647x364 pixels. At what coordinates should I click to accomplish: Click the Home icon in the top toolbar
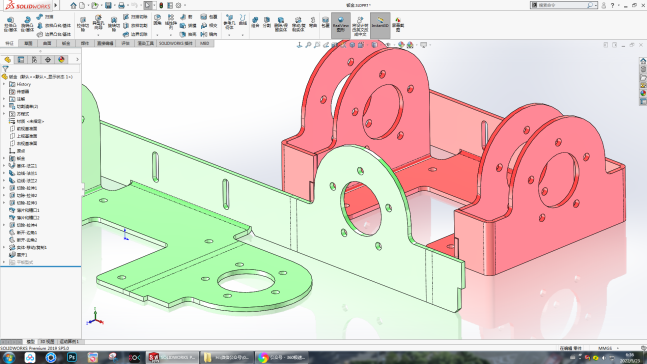pyautogui.click(x=73, y=5)
